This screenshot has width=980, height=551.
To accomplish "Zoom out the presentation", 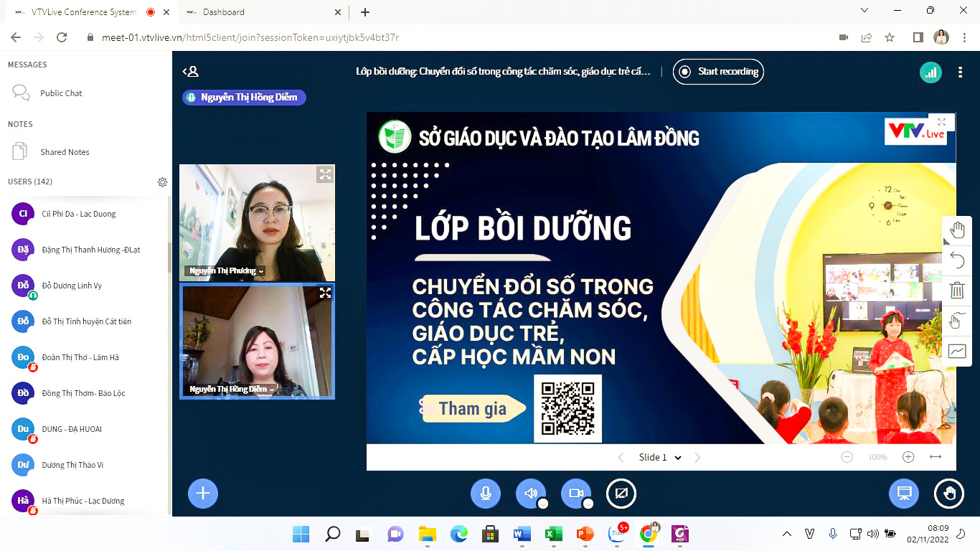I will 847,457.
